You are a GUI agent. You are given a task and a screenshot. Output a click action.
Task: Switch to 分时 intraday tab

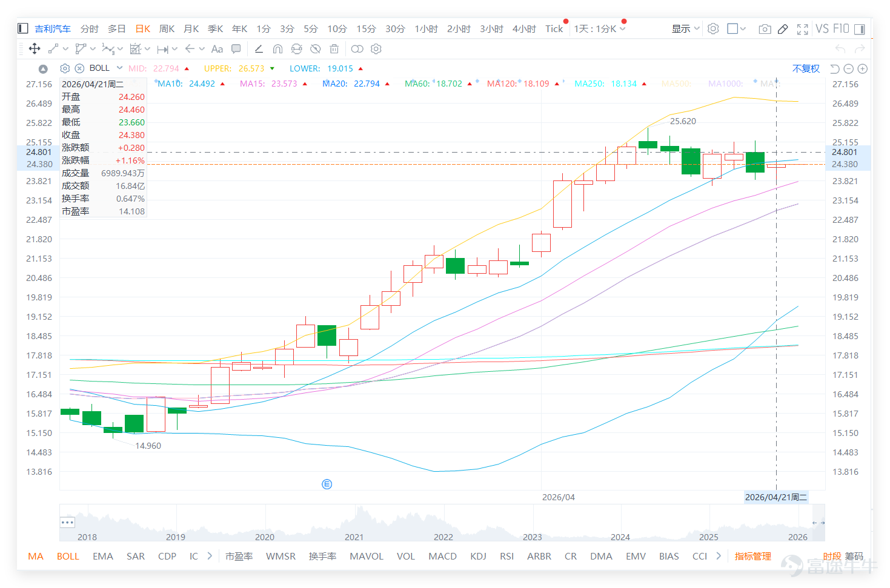(89, 28)
